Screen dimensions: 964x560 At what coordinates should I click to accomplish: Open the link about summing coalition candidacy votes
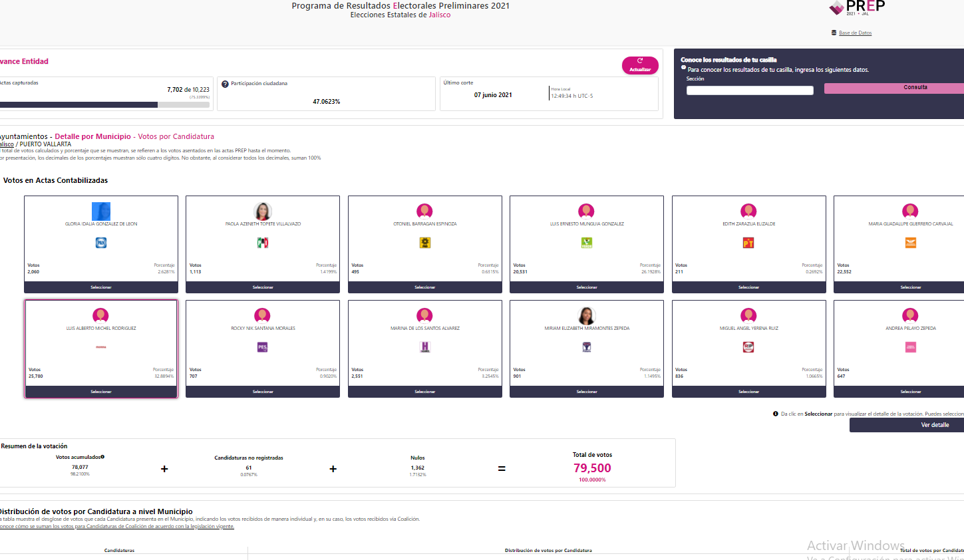116,526
